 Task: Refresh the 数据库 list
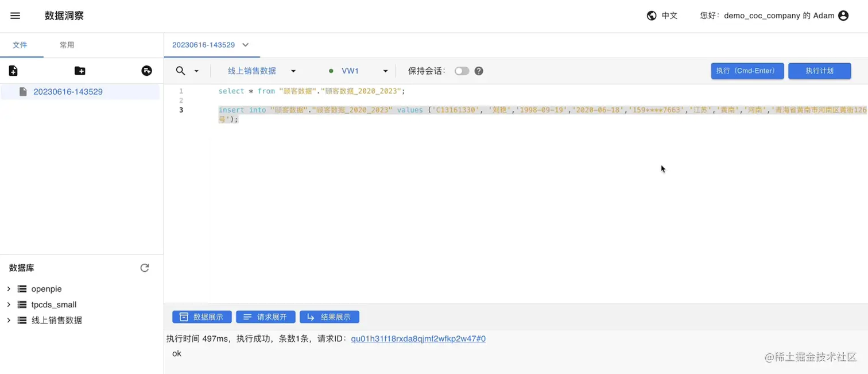145,268
